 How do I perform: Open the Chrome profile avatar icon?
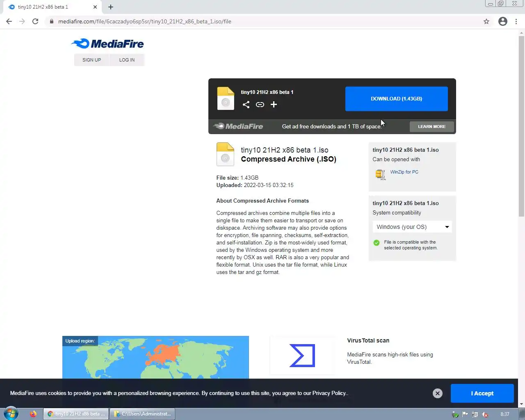[x=503, y=21]
